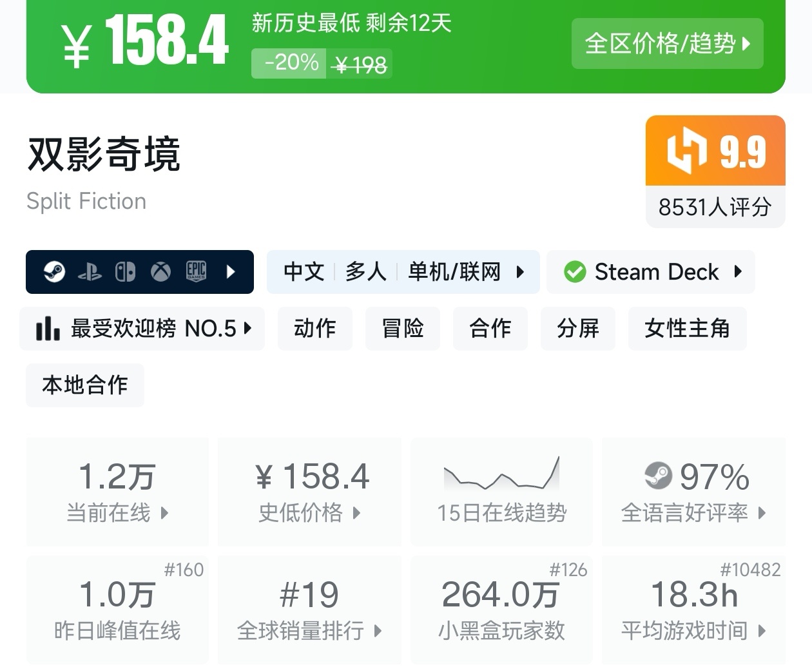Expand the platform list arrow
Image resolution: width=812 pixels, height=667 pixels.
tap(231, 272)
